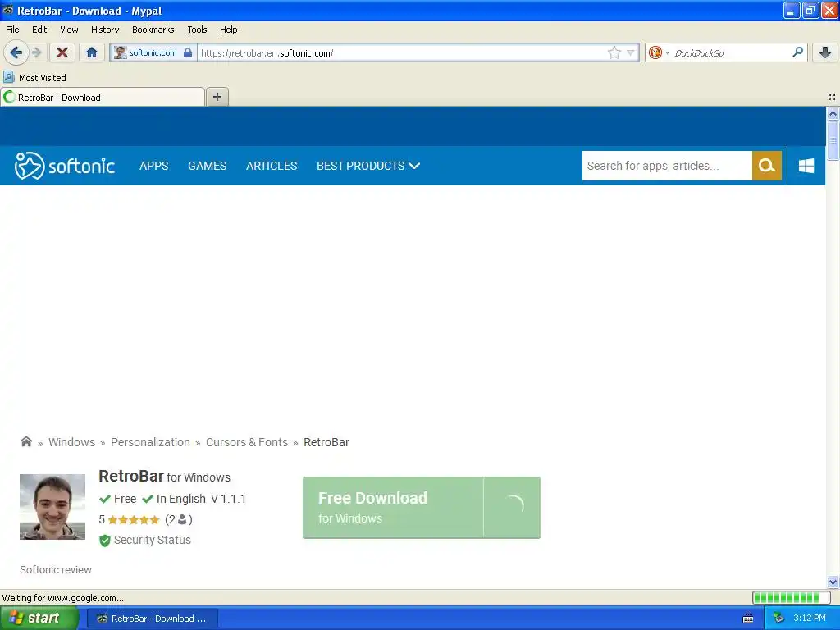Click the orange Softonic search button
Viewport: 840px width, 630px height.
coord(767,166)
